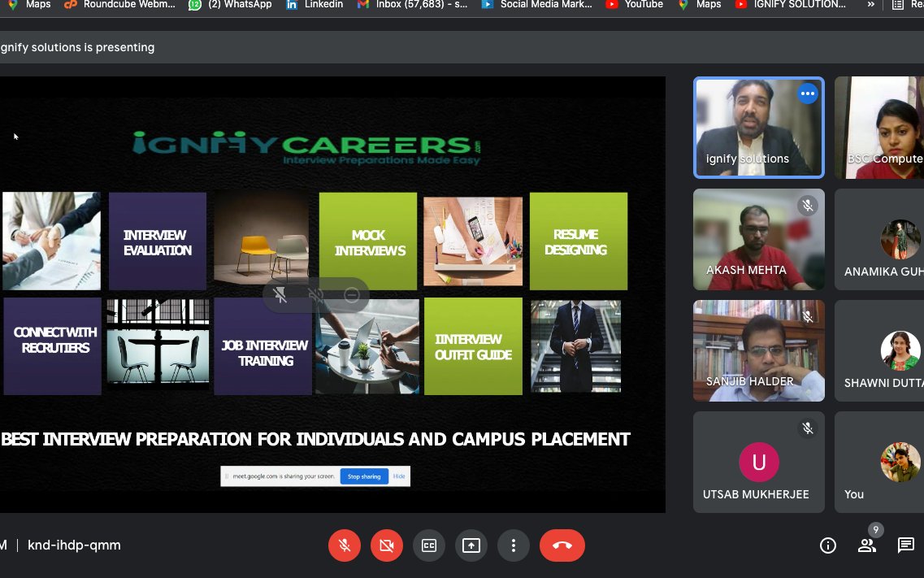
Task: Select UTSAB MUKHERJEE participant tile
Action: pyautogui.click(x=759, y=462)
